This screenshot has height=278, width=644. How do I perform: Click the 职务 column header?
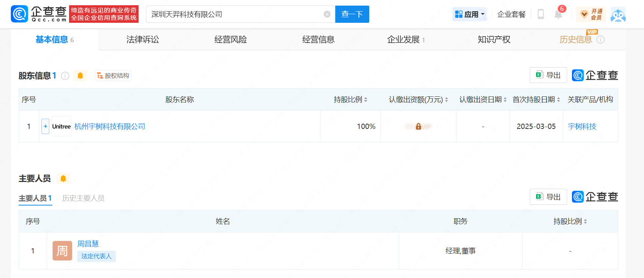pyautogui.click(x=461, y=222)
